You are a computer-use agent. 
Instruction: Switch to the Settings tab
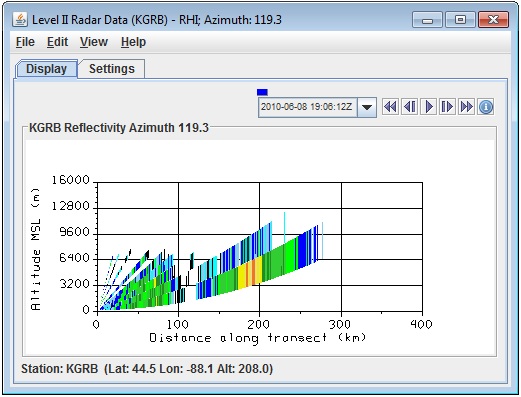coord(112,69)
